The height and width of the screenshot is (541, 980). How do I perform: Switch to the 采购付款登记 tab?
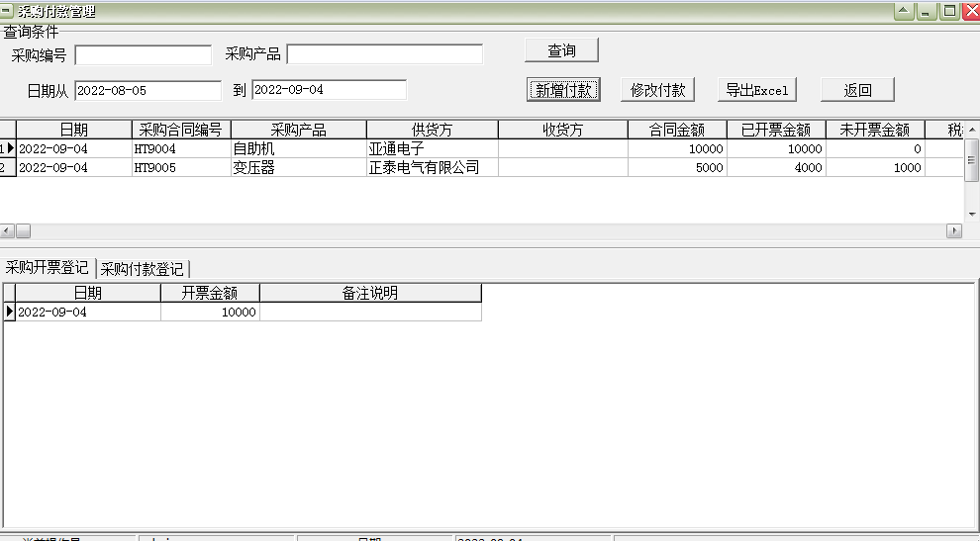point(142,269)
